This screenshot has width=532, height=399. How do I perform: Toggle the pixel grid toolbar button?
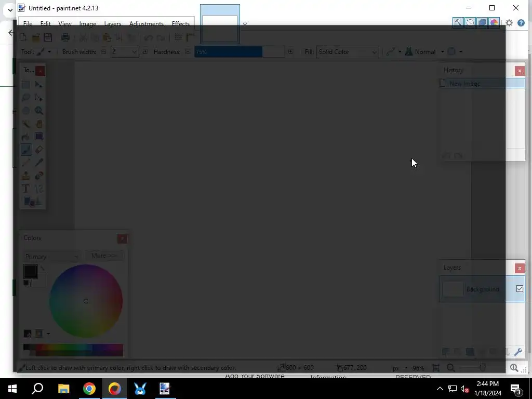[178, 37]
